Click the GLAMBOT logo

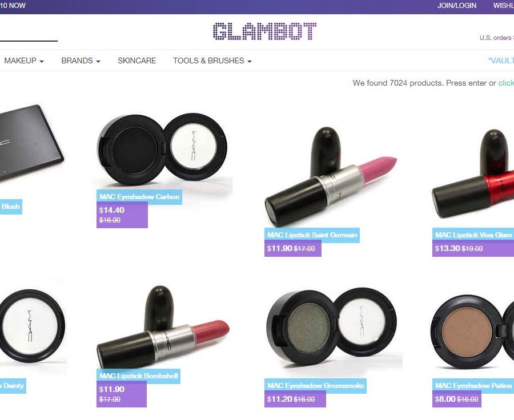[x=264, y=31]
